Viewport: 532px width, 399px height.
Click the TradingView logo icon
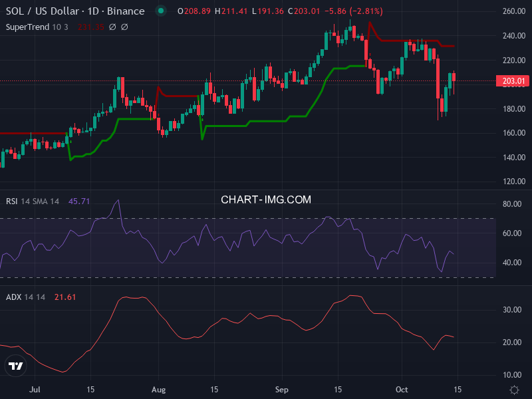(16, 366)
